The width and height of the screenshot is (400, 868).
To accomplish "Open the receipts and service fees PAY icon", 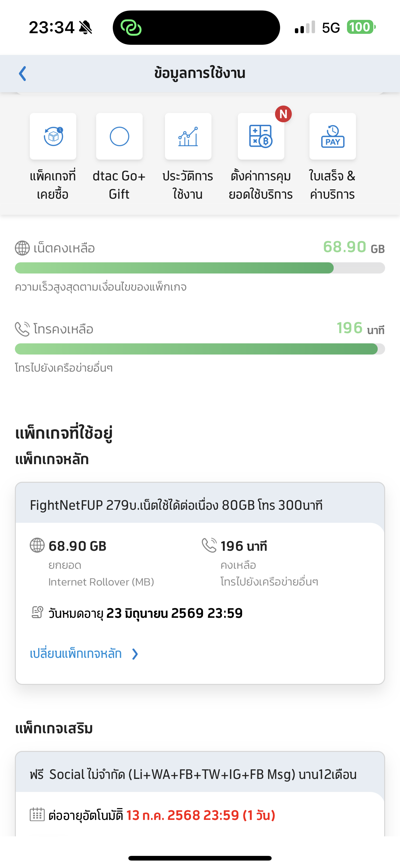I will [332, 136].
